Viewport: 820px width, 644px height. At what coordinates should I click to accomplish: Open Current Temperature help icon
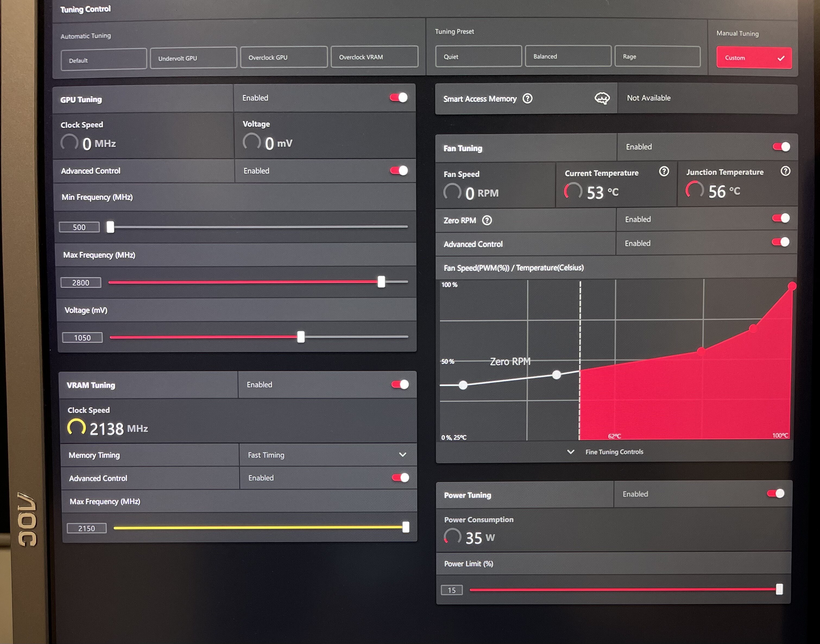click(664, 172)
